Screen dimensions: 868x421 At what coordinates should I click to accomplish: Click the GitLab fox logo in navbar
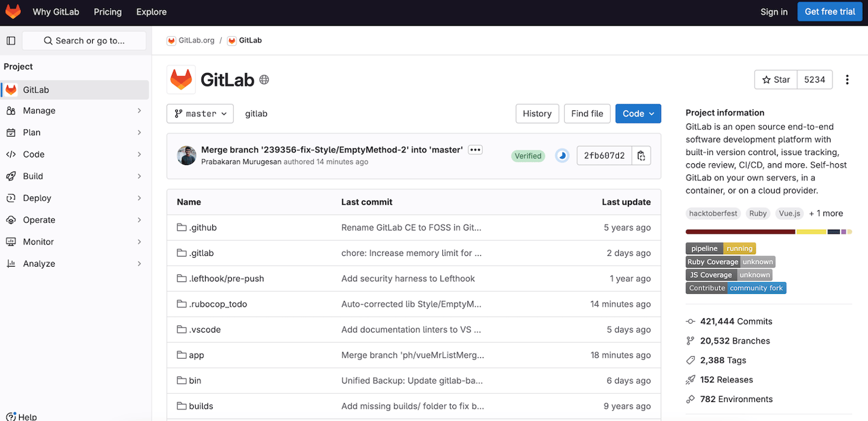point(13,11)
